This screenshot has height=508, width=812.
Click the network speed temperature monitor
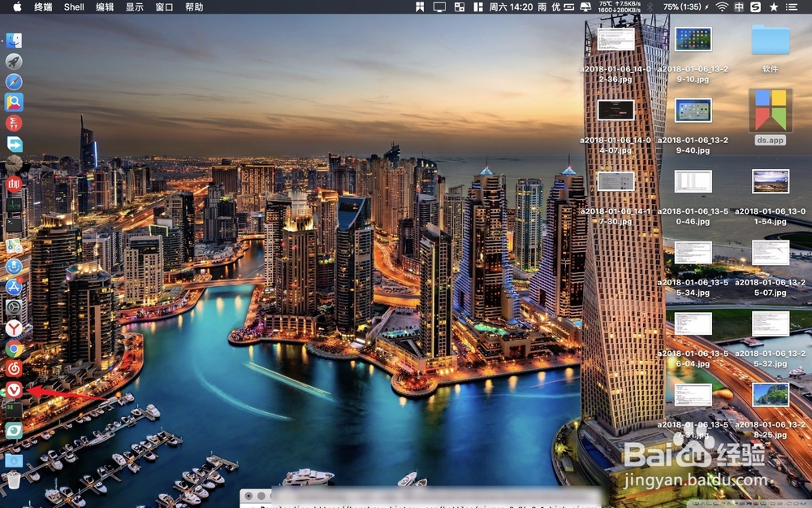620,7
